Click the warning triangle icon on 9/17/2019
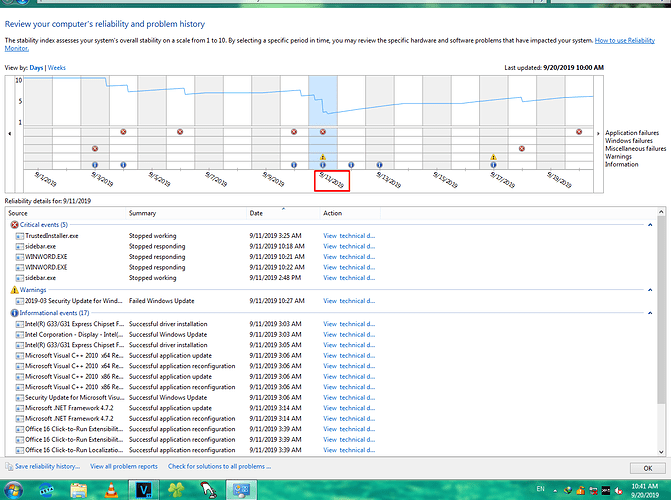The height and width of the screenshot is (500, 671). (493, 157)
